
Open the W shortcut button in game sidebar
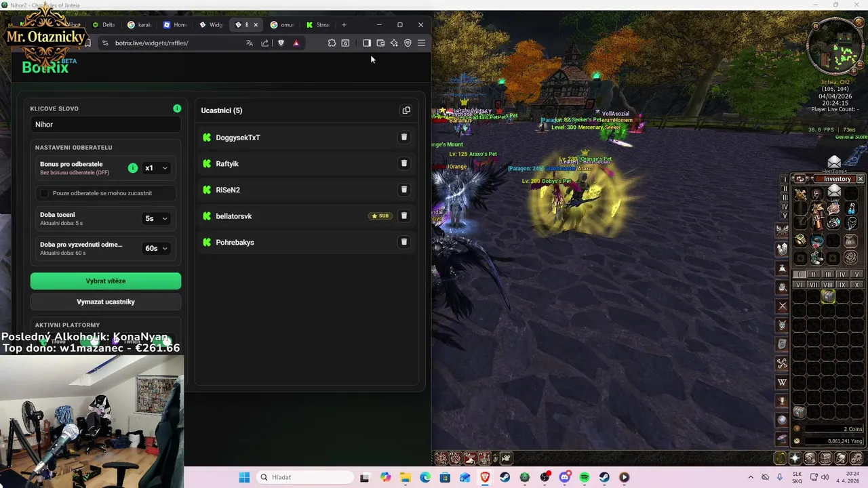(x=783, y=382)
